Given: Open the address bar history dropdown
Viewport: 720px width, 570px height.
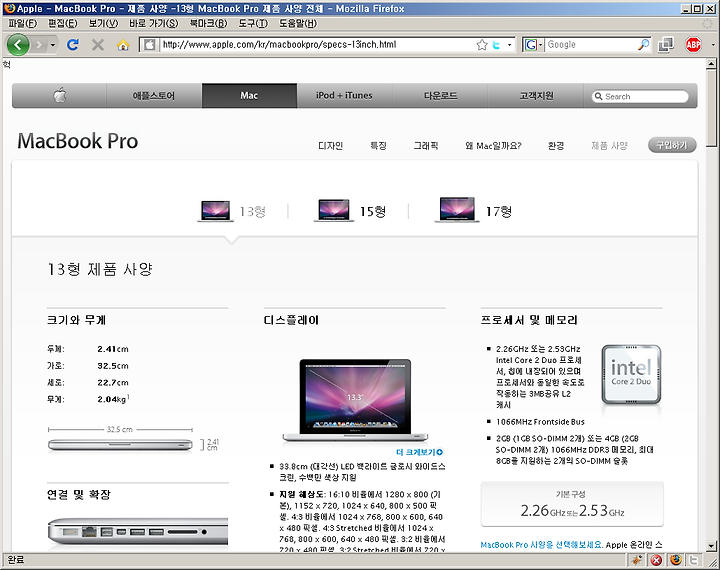Looking at the screenshot, I should pos(509,45).
